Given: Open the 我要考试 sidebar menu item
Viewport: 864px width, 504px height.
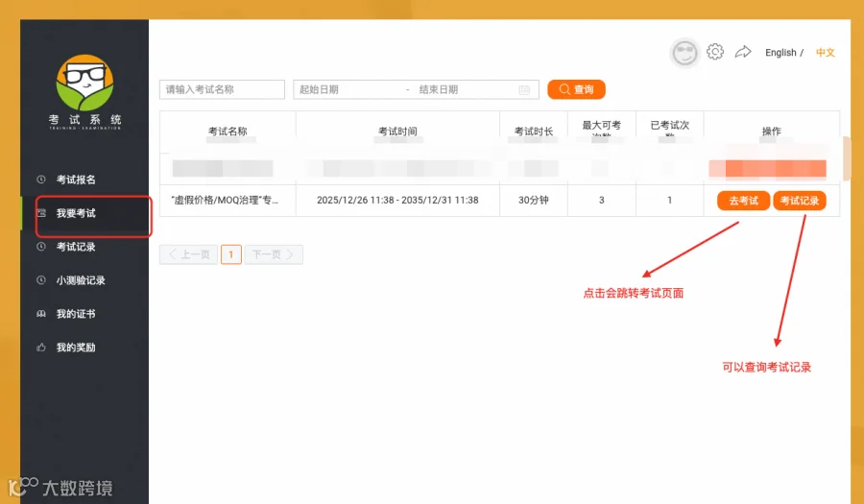Looking at the screenshot, I should click(x=84, y=213).
